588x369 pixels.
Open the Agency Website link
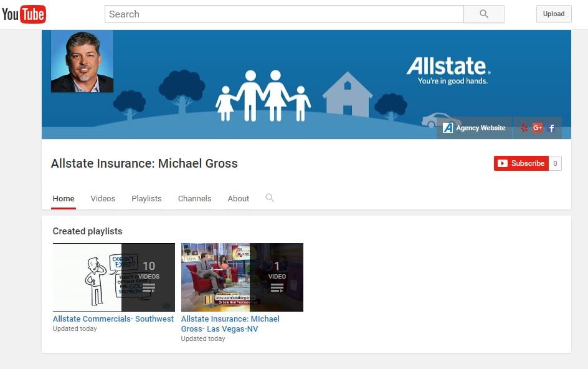[x=475, y=128]
